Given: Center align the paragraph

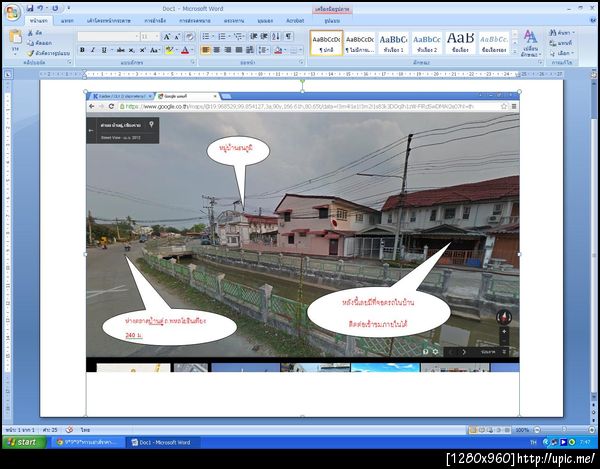Looking at the screenshot, I should click(217, 50).
